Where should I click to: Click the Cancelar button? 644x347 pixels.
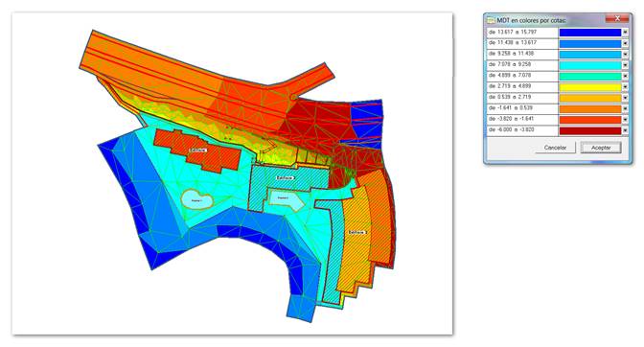point(555,148)
